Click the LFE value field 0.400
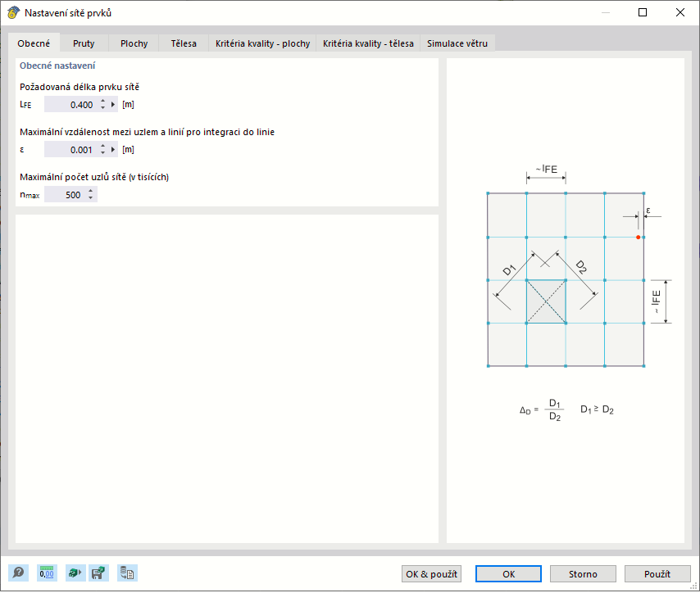 (70, 105)
